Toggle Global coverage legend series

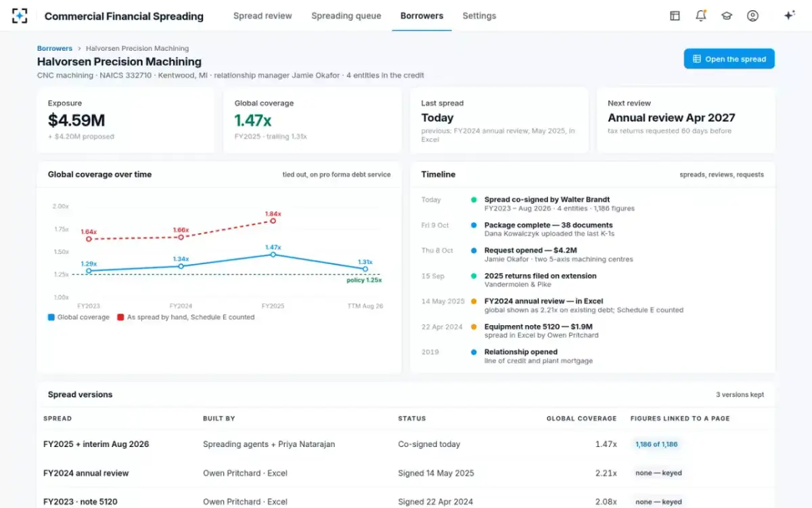(78, 317)
